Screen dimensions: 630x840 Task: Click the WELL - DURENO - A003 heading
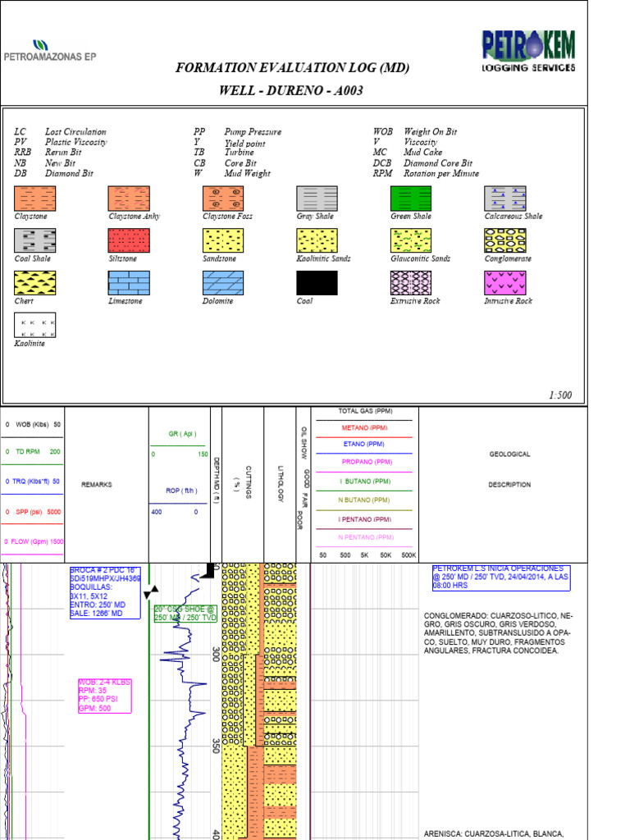pos(291,90)
